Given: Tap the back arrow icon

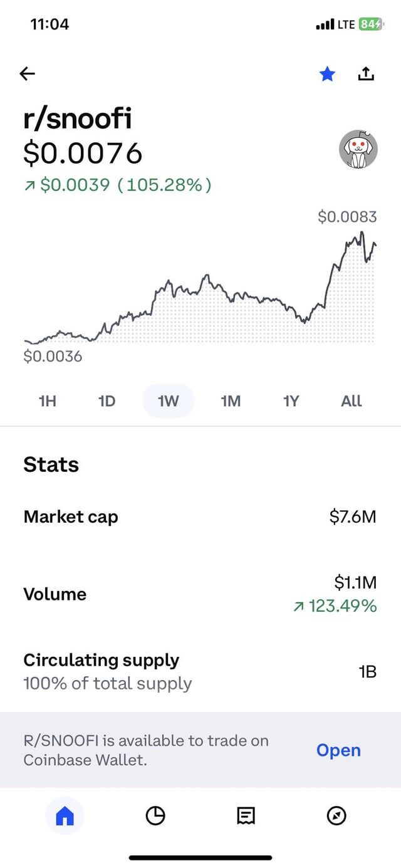Looking at the screenshot, I should click(x=28, y=74).
